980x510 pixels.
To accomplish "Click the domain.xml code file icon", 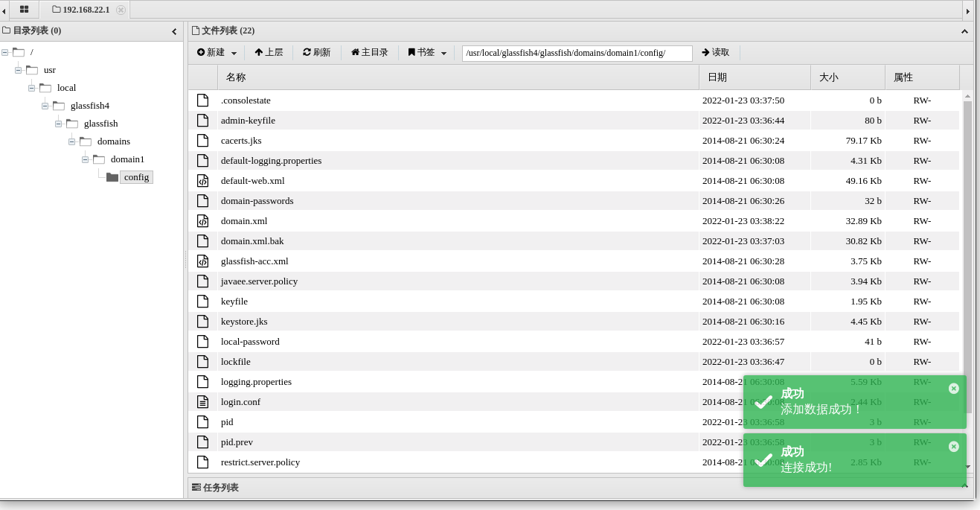I will tap(202, 221).
